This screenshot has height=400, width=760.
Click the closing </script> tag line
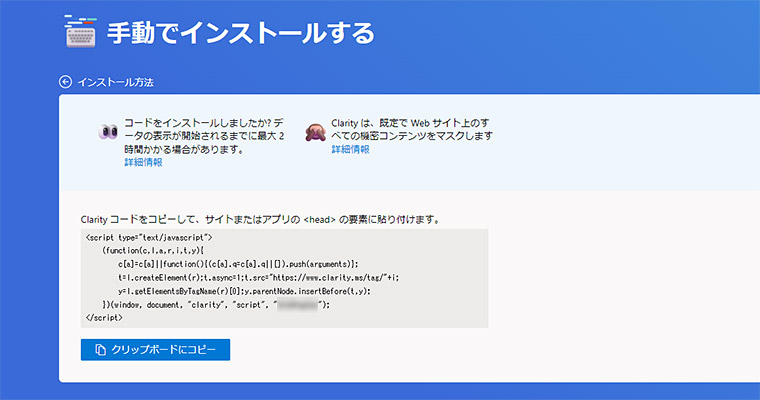(104, 318)
